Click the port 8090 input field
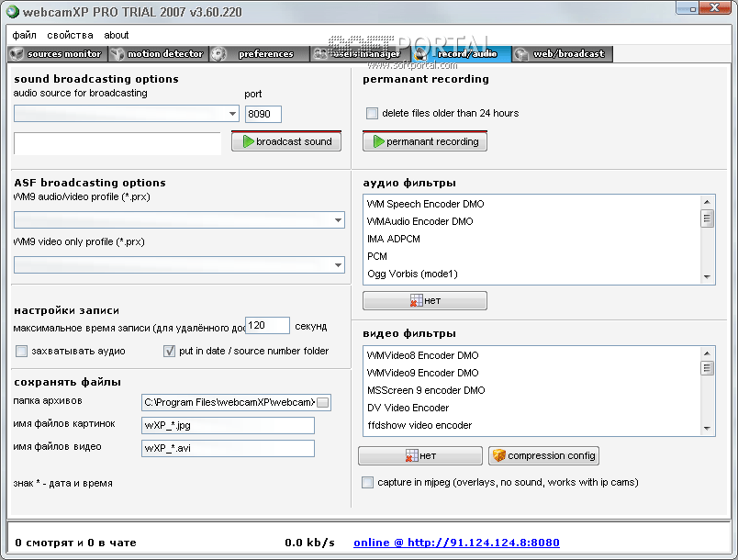738x560 pixels. pyautogui.click(x=263, y=114)
